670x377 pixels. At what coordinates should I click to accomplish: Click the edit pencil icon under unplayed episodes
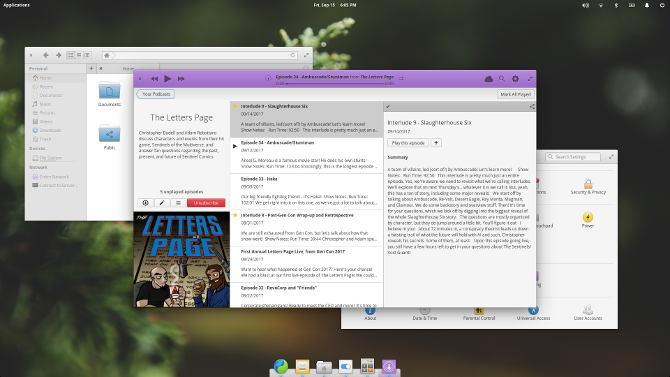(162, 203)
